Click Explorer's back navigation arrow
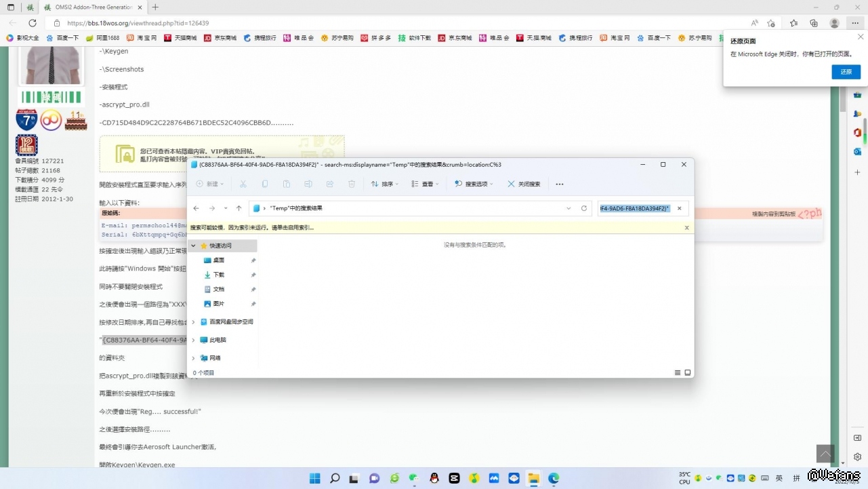Viewport: 868px width, 489px height. pyautogui.click(x=197, y=208)
